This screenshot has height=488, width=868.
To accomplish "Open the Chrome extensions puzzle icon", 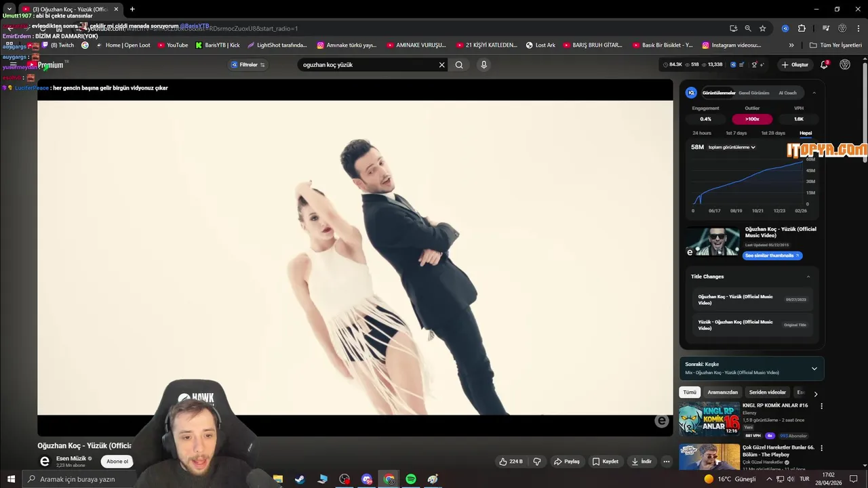I will (802, 28).
